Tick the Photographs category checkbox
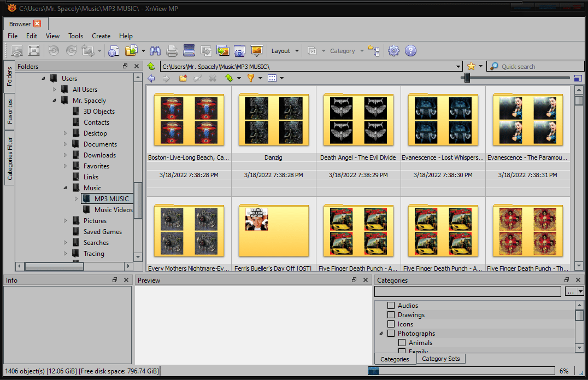588x380 pixels. coord(391,334)
